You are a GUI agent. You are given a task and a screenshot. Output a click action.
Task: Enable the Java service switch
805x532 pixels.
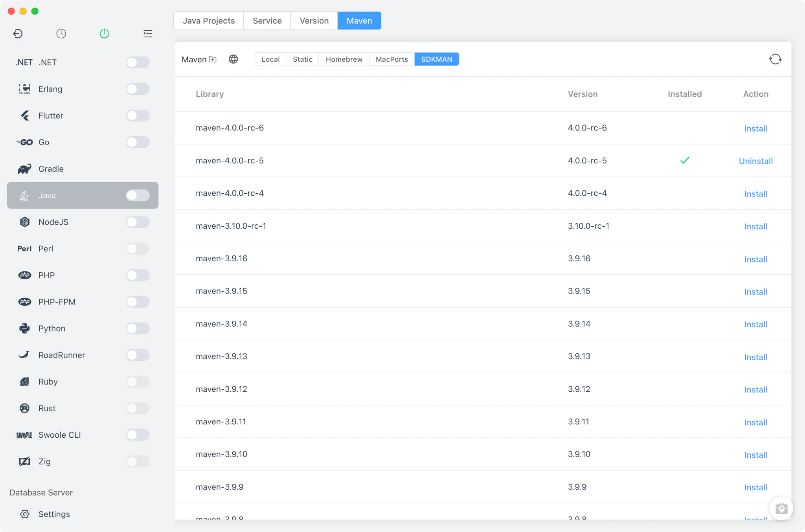point(138,195)
